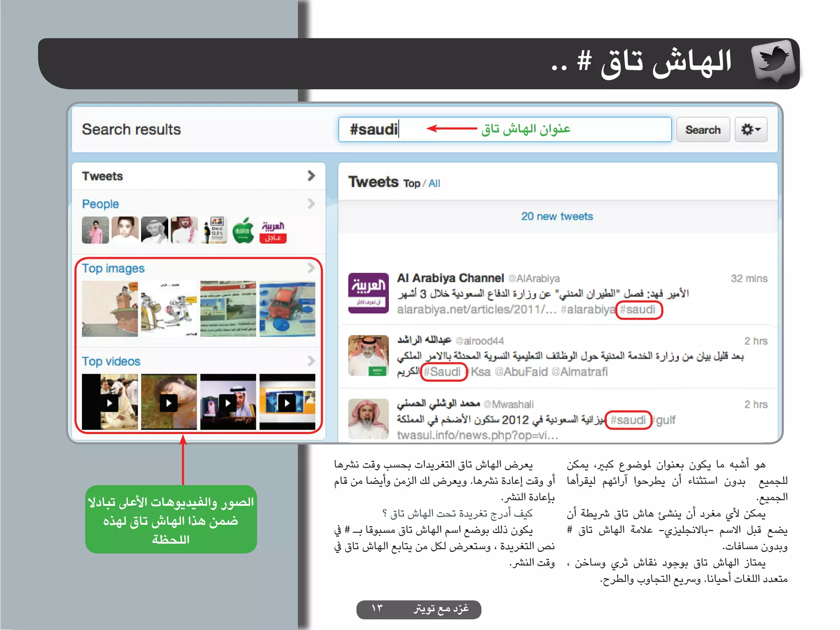Open the @Mwashali user avatar
Image resolution: width=840 pixels, height=630 pixels.
368,419
